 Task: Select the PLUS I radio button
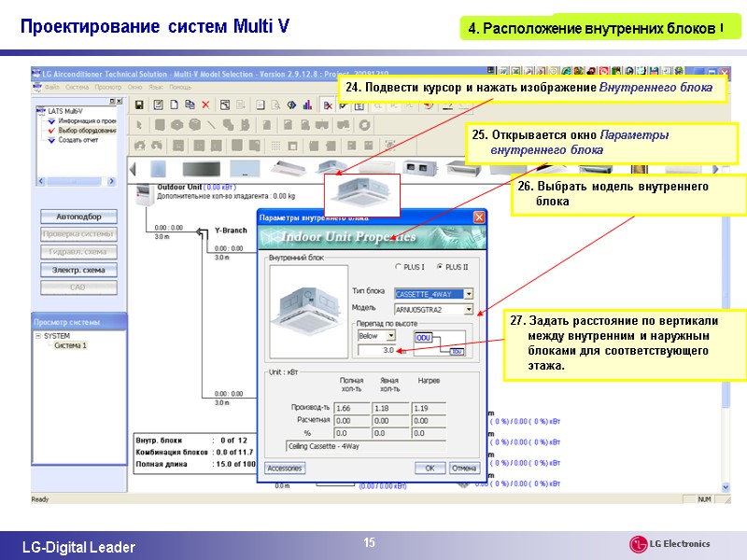coord(399,267)
